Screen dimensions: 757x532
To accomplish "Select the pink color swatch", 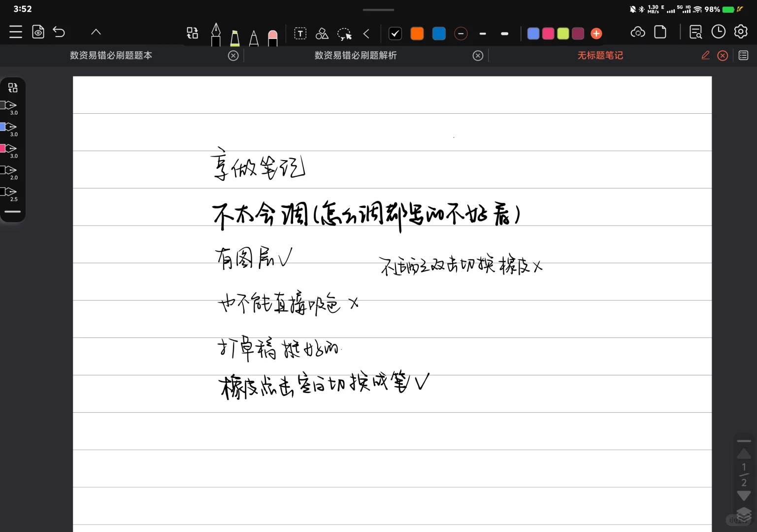I will click(x=548, y=33).
